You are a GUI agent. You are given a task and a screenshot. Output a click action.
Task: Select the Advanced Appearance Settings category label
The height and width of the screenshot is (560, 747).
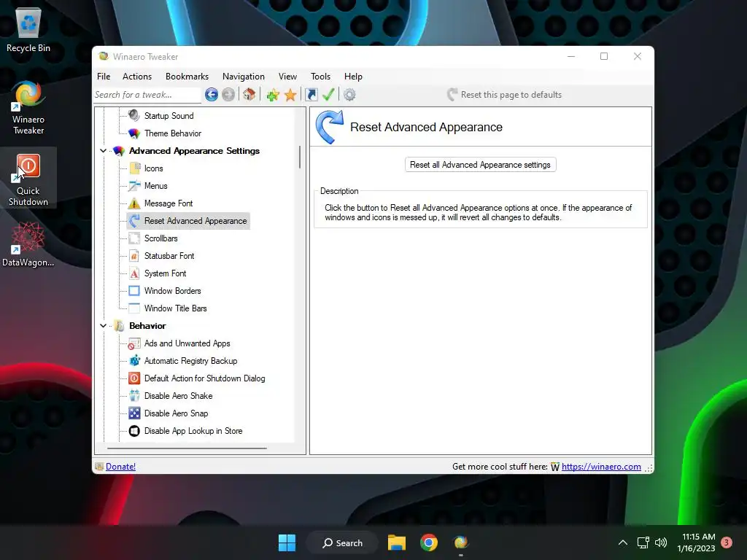pyautogui.click(x=194, y=151)
